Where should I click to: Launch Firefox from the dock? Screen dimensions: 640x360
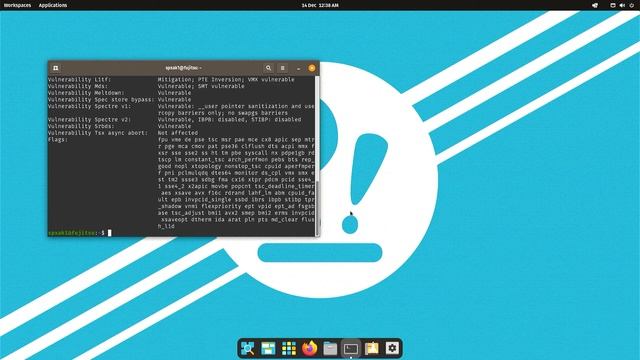pos(310,348)
